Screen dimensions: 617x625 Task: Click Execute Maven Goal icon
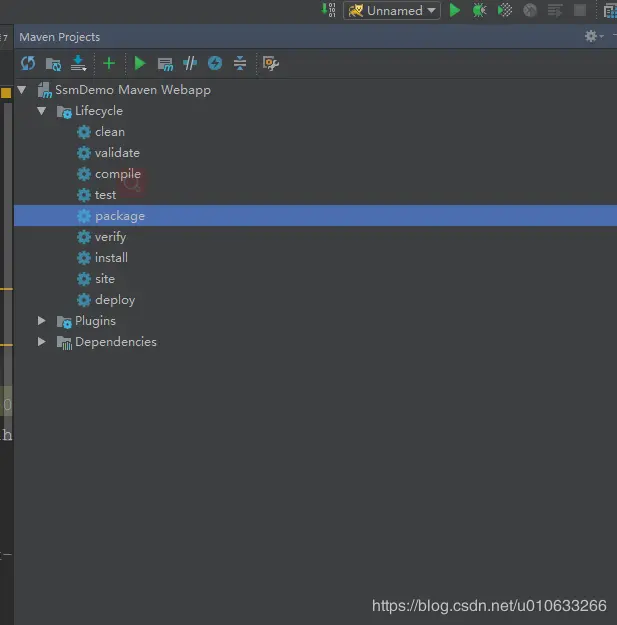click(165, 64)
